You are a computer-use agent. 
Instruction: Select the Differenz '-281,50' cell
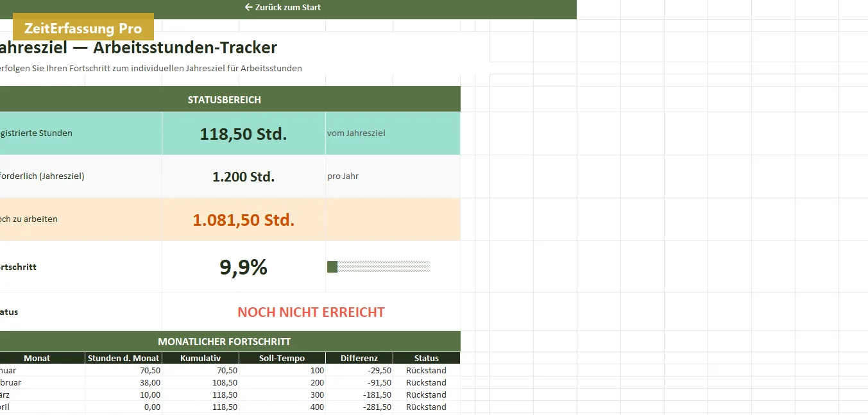pyautogui.click(x=359, y=407)
